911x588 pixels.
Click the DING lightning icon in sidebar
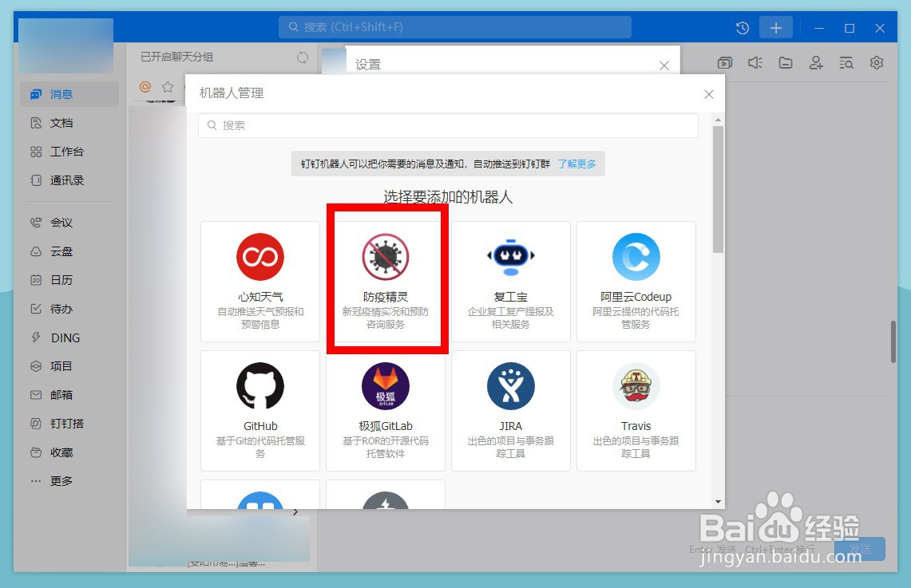pos(36,337)
